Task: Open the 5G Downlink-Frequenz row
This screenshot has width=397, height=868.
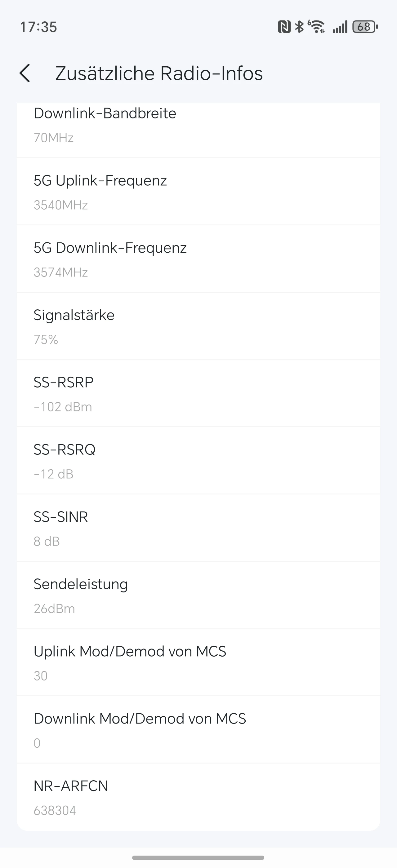Action: [x=198, y=259]
